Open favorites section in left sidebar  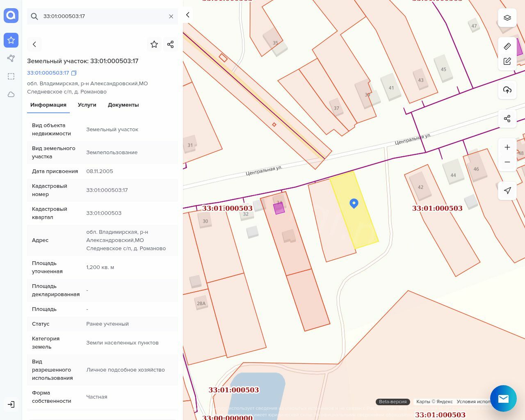(x=11, y=40)
